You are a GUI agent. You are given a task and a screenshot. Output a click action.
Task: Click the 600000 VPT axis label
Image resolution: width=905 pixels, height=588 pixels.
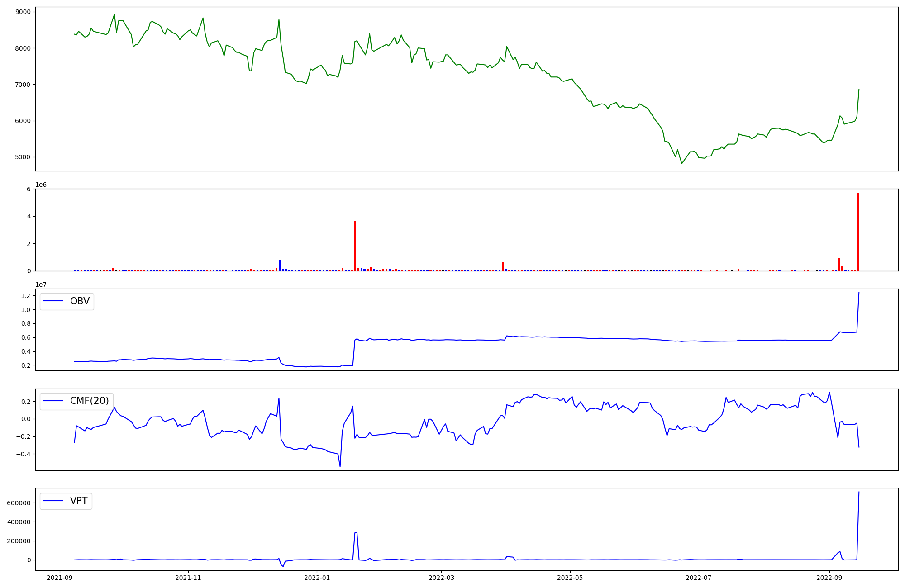[x=19, y=503]
